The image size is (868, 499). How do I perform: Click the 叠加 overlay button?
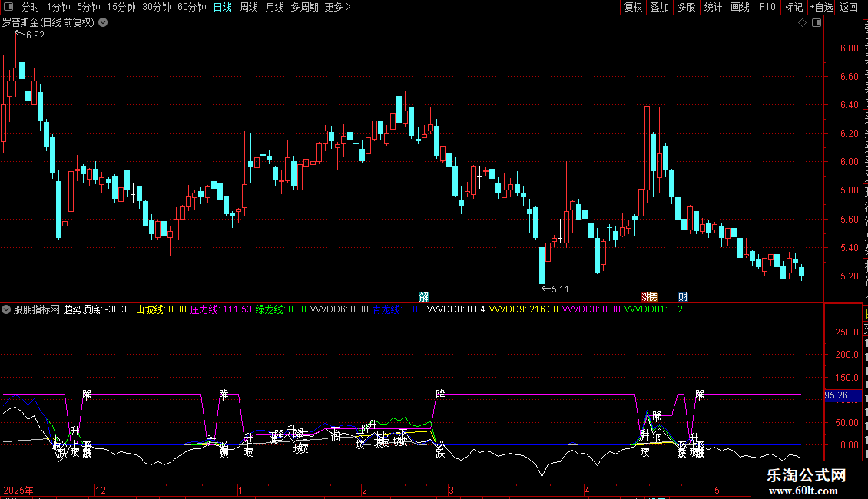[659, 7]
